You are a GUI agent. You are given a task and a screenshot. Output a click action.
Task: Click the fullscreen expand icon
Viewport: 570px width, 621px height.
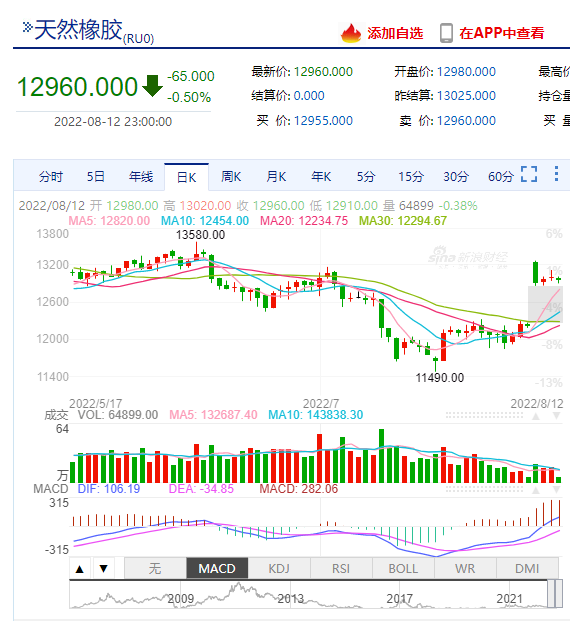pyautogui.click(x=529, y=174)
